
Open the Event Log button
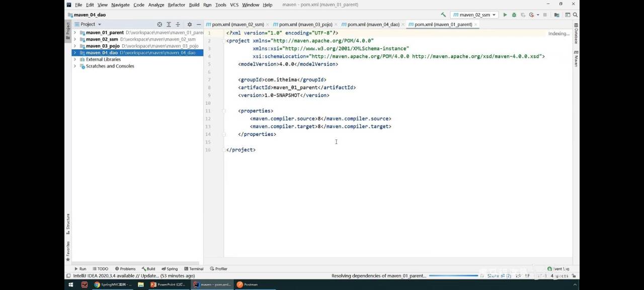558,269
